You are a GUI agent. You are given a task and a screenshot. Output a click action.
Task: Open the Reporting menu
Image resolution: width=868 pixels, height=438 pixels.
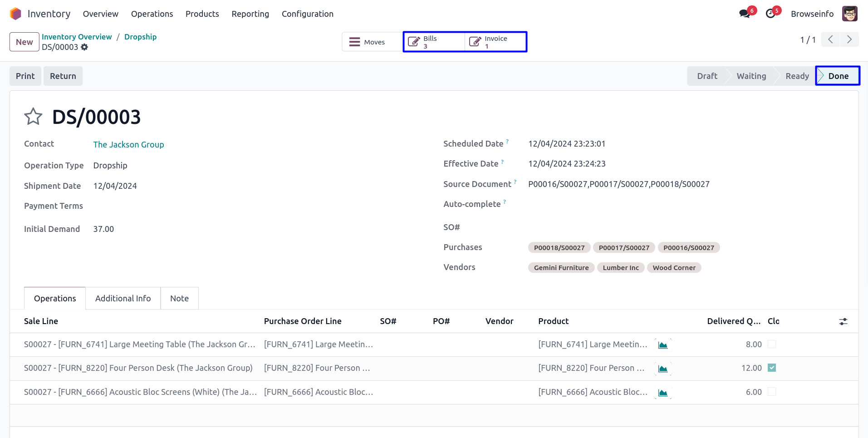250,14
